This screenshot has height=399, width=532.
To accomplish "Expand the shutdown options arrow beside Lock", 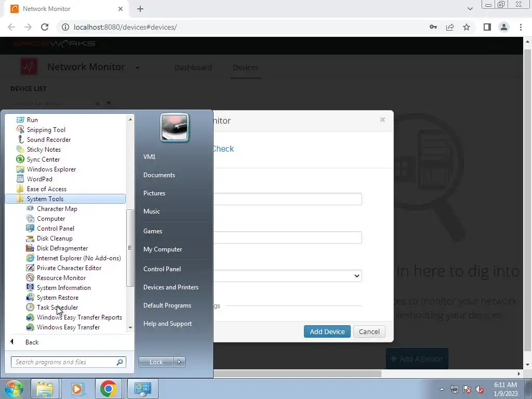I will (x=179, y=362).
